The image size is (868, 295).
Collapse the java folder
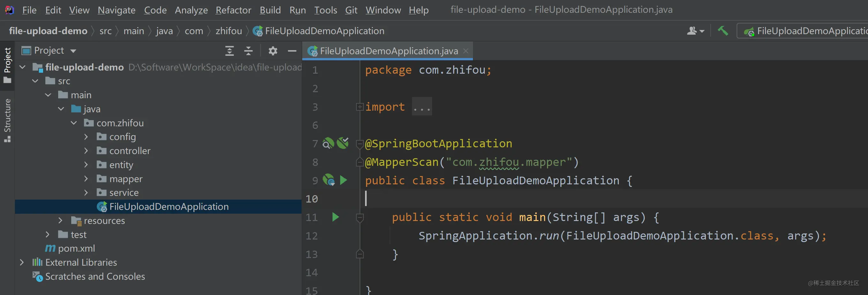pos(61,109)
